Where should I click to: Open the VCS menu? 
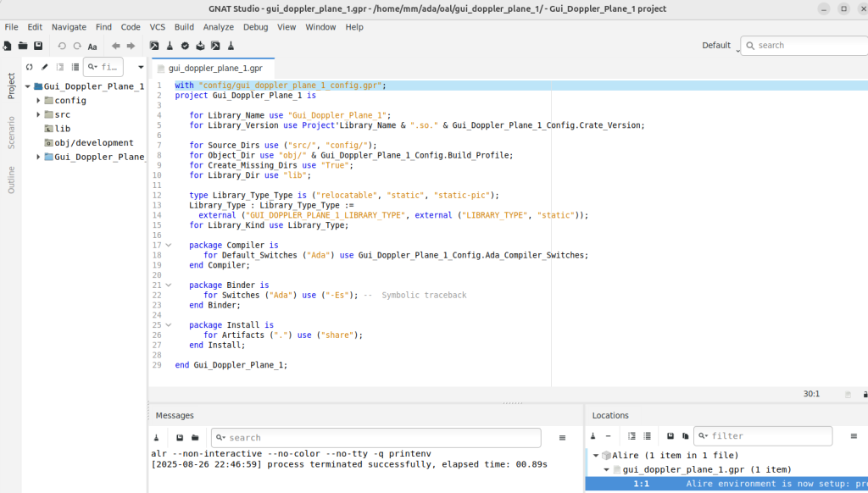(157, 26)
